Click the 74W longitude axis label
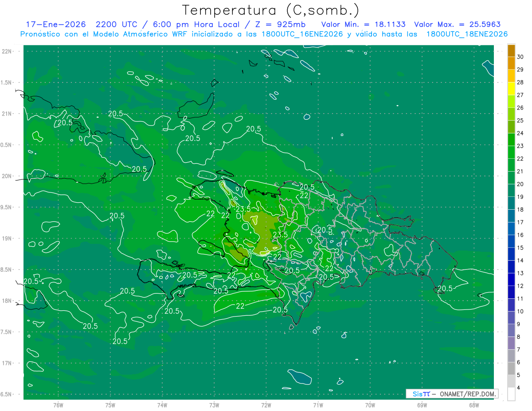Viewport: 532px width, 411px height. [x=162, y=405]
